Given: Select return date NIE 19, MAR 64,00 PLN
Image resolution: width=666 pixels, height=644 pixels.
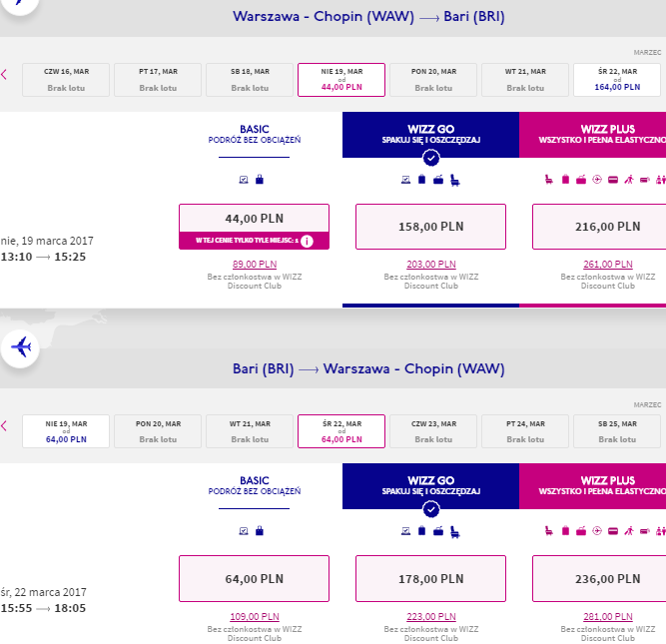Looking at the screenshot, I should point(66,431).
